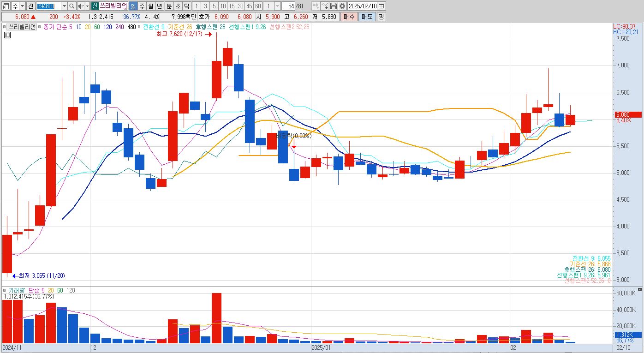The image size is (644, 353).
Task: Switch to the 틱 tick period toggle
Action: [x=186, y=6]
